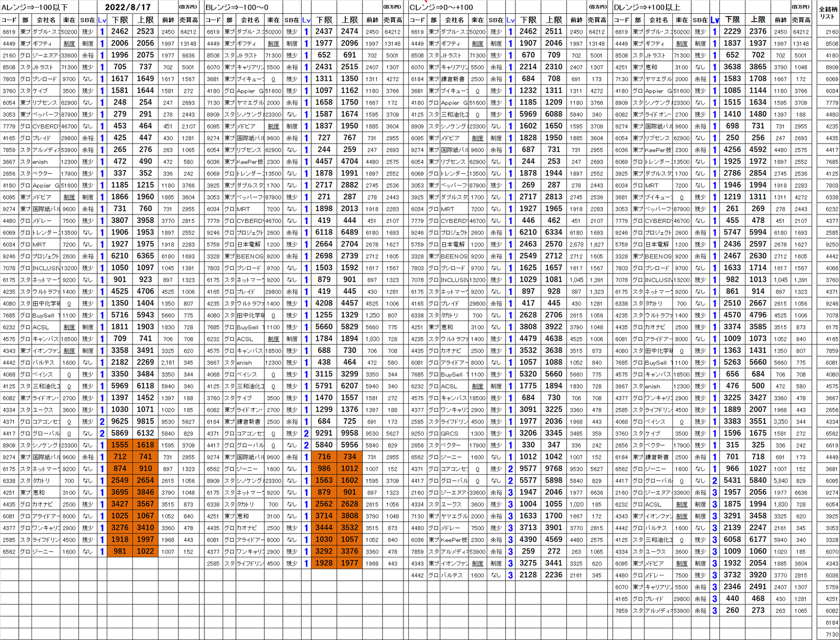Click the 'SB在' column header in A range
Image resolution: width=840 pixels, height=640 pixels.
[x=88, y=20]
